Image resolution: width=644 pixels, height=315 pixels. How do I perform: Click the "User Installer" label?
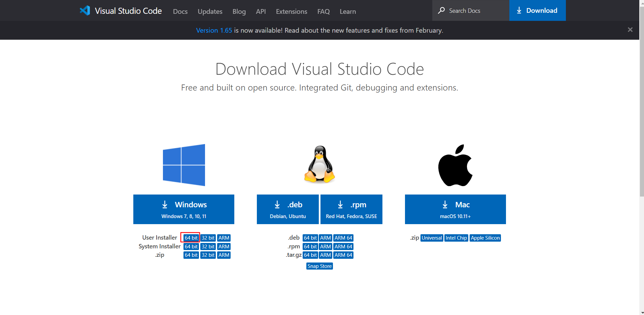coord(160,238)
